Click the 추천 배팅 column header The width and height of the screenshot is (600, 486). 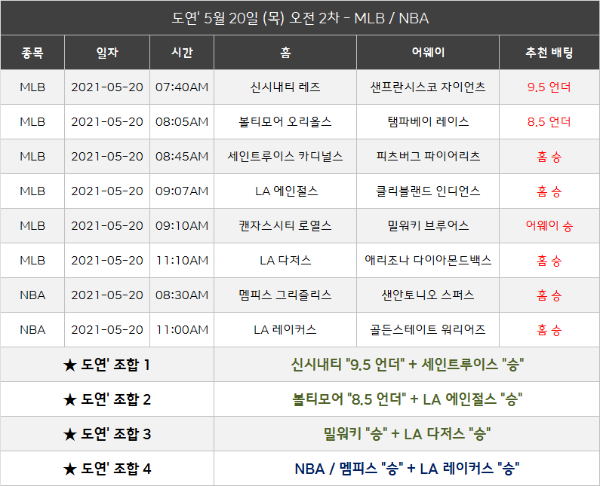549,52
